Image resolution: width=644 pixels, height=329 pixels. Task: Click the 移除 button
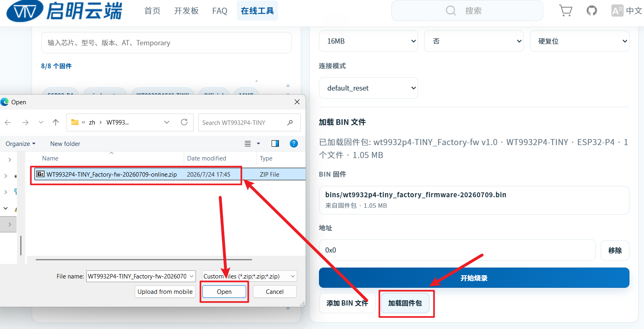click(x=615, y=251)
